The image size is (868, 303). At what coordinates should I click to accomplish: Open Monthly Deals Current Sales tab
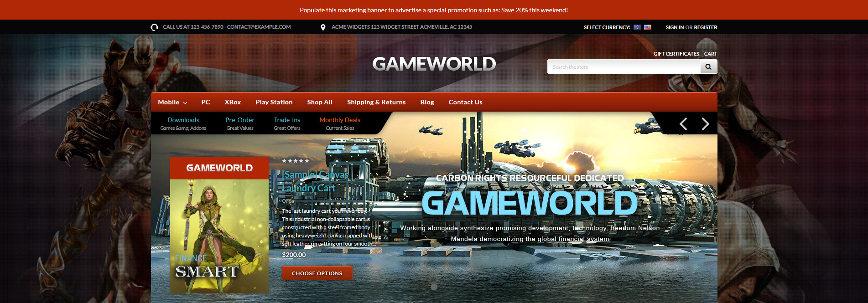[340, 123]
